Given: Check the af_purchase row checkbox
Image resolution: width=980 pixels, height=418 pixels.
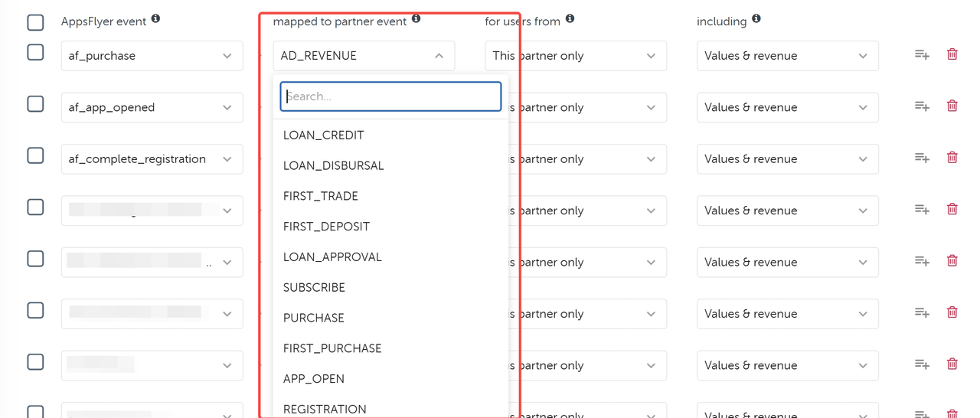Looking at the screenshot, I should tap(35, 52).
